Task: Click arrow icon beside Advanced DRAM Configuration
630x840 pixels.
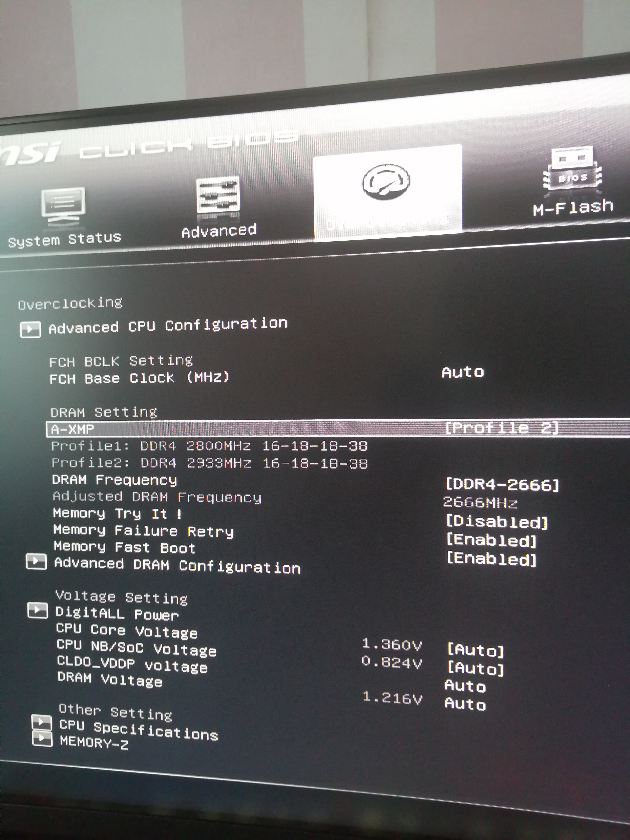Action: click(36, 562)
